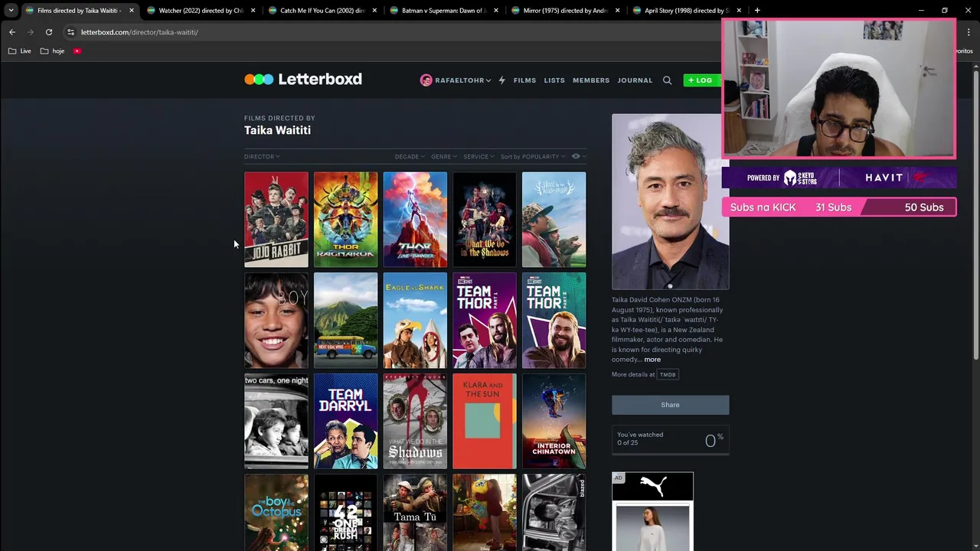Close the Watcher (2022) tab
Image resolution: width=980 pixels, height=551 pixels.
(253, 11)
